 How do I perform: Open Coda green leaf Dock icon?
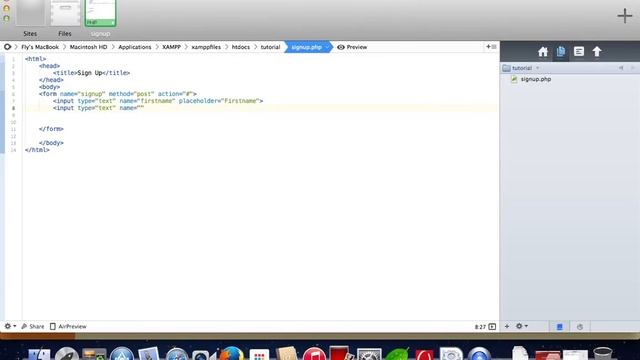coord(397,353)
